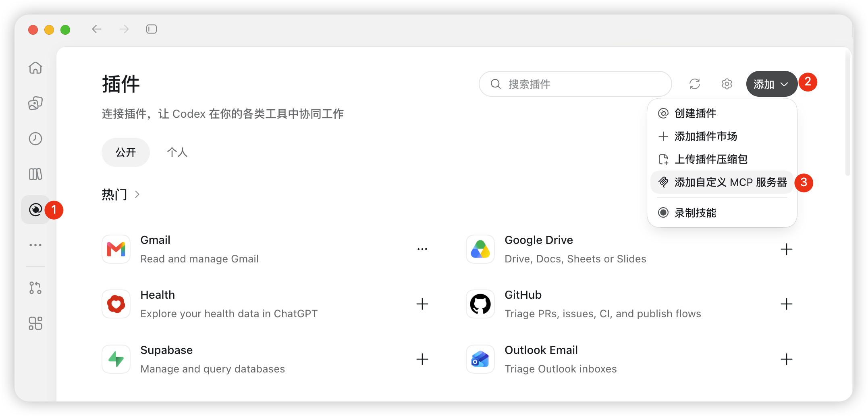868x416 pixels.
Task: Open the Outlook Email plugin icon
Action: (x=480, y=359)
